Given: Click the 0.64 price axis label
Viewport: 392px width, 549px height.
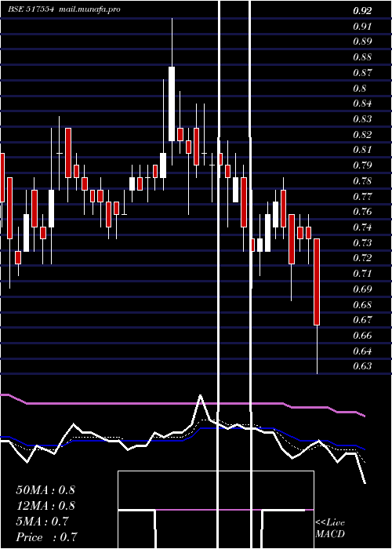Looking at the screenshot, I should [362, 351].
